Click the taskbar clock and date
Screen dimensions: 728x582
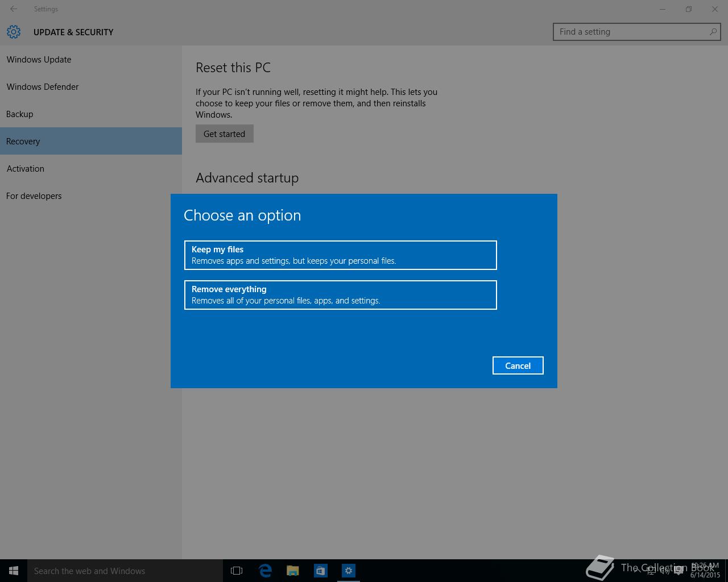[x=705, y=571]
